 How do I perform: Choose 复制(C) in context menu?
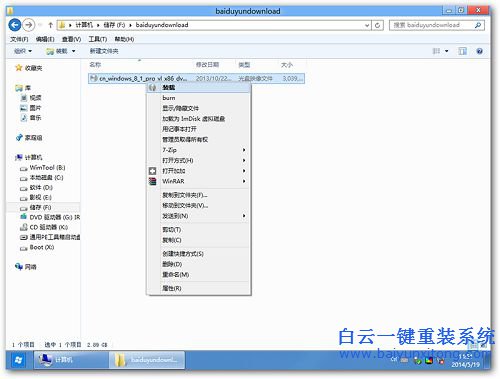tap(199, 240)
